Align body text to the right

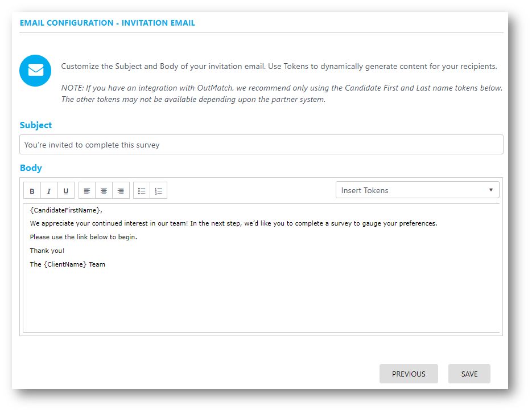click(x=121, y=191)
